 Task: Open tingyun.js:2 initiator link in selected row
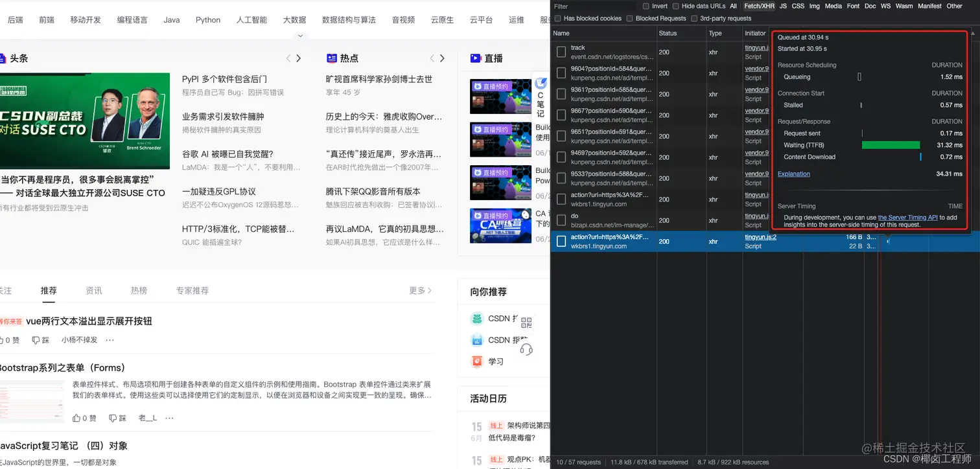click(x=760, y=237)
